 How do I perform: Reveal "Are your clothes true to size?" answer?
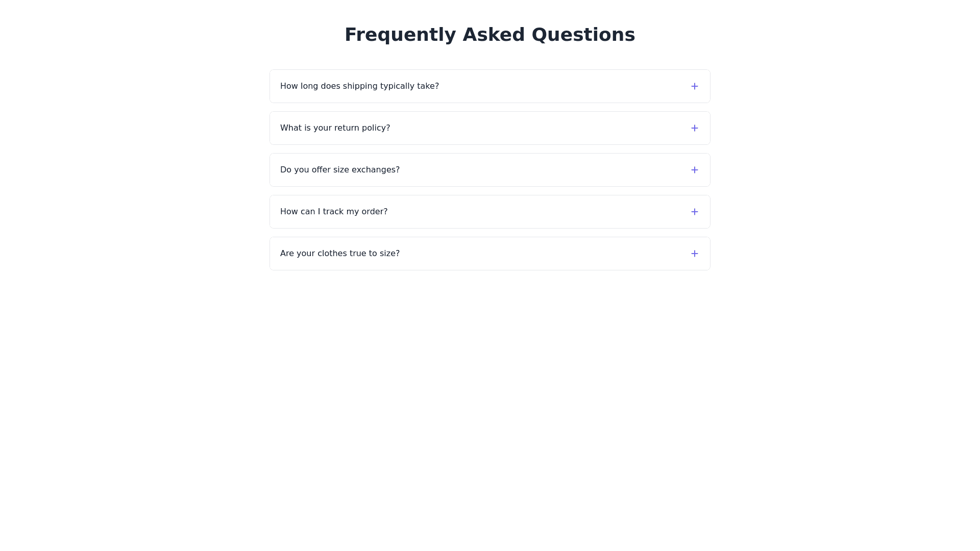click(x=339, y=254)
